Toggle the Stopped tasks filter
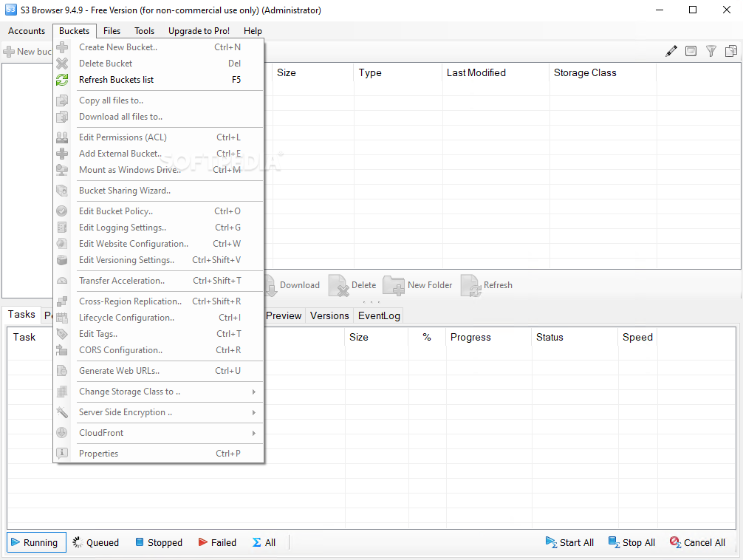 tap(159, 542)
